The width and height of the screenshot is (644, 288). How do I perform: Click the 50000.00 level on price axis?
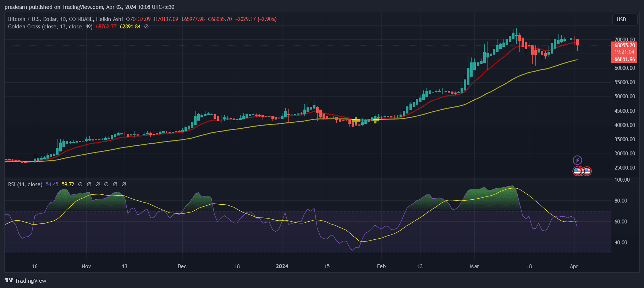click(x=624, y=96)
